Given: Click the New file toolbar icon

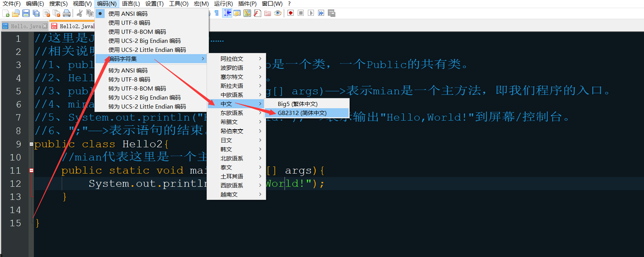Looking at the screenshot, I should [x=6, y=14].
